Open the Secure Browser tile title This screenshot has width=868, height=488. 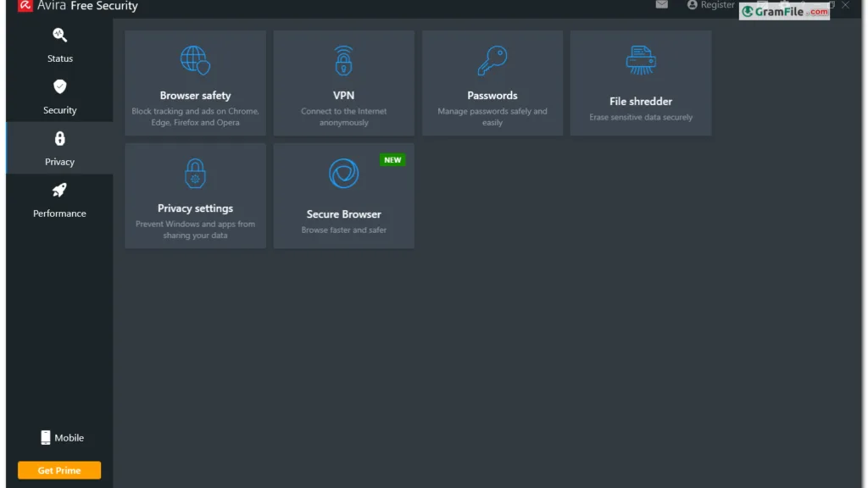[x=344, y=214]
